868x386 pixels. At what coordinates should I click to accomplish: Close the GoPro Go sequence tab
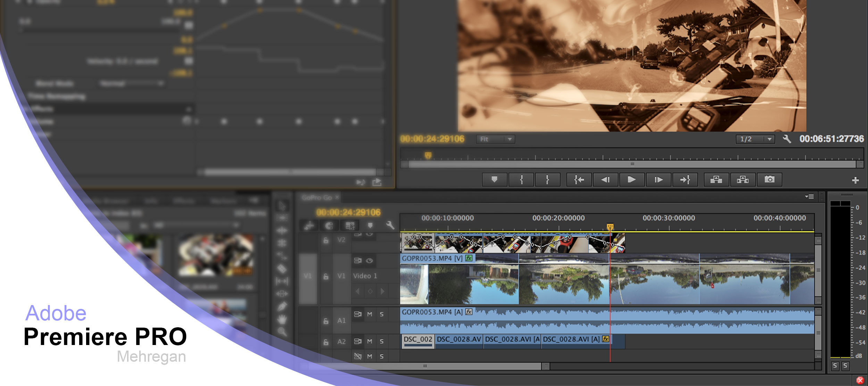click(x=337, y=197)
